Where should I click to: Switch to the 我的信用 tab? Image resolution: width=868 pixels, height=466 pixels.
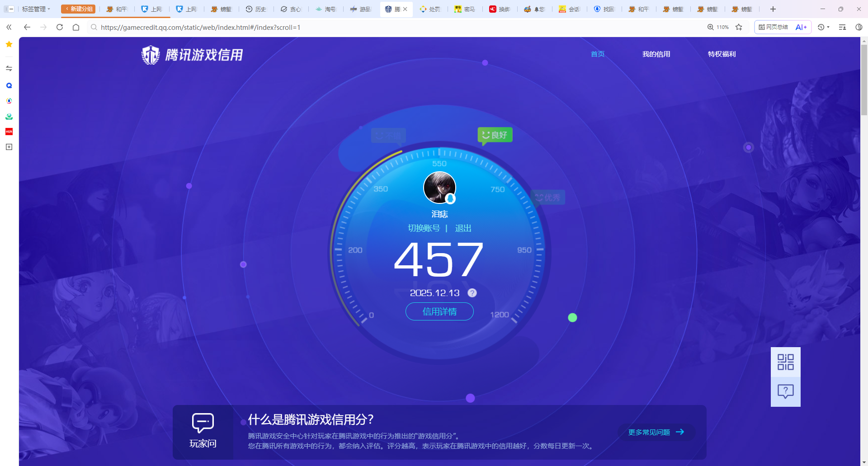656,54
